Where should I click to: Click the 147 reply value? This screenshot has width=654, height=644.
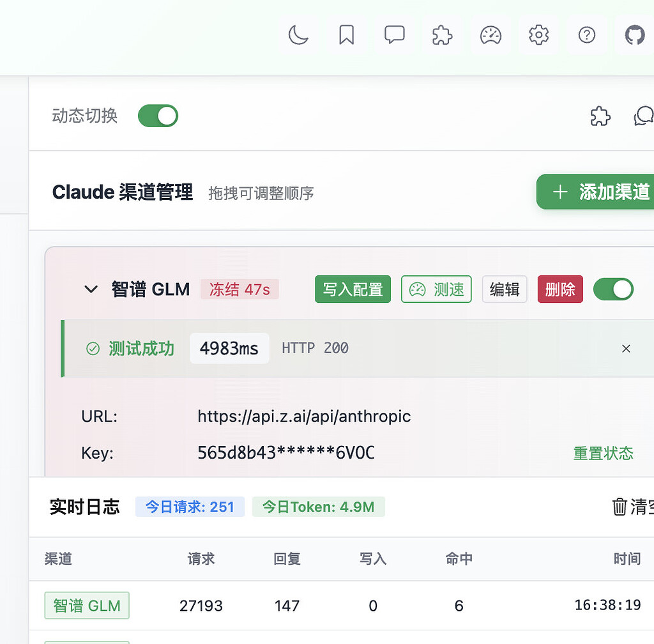[x=287, y=606]
